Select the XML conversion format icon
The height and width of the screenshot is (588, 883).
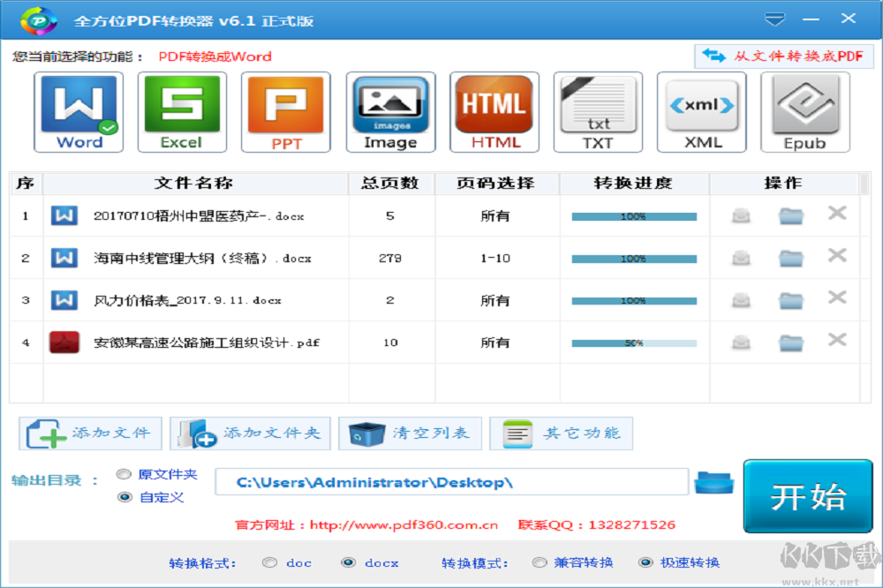coord(702,111)
